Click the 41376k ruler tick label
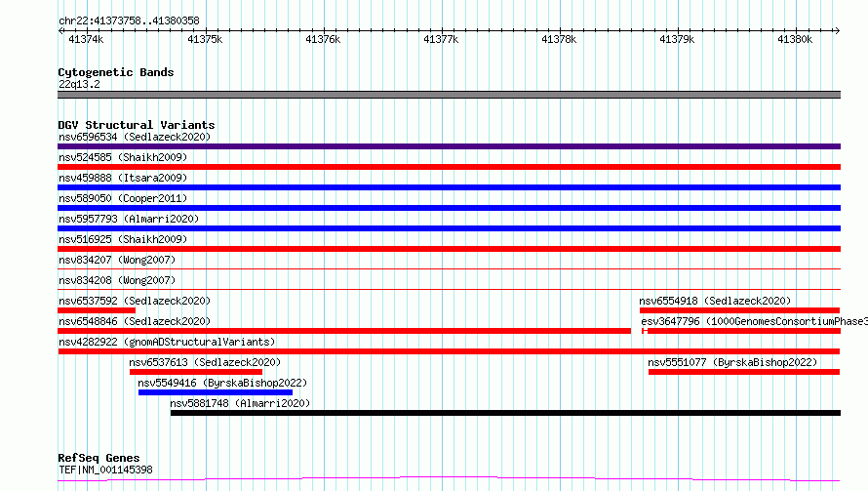Viewport: 868px width, 491px height. 323,39
